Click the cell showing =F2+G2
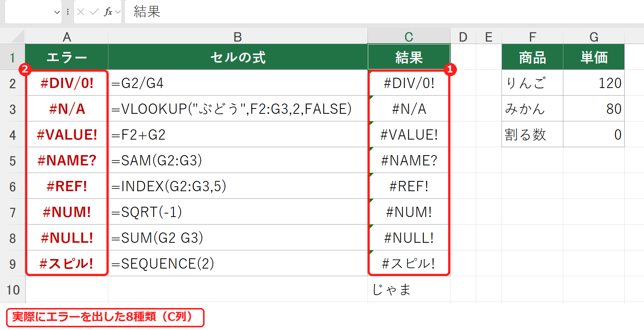This screenshot has height=330, width=644. [238, 135]
